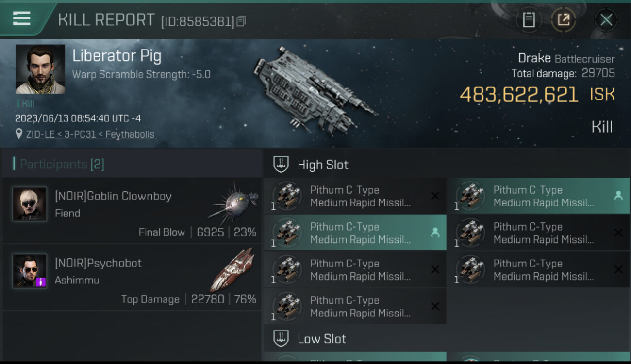Open the clipboard notes icon

coord(529,20)
